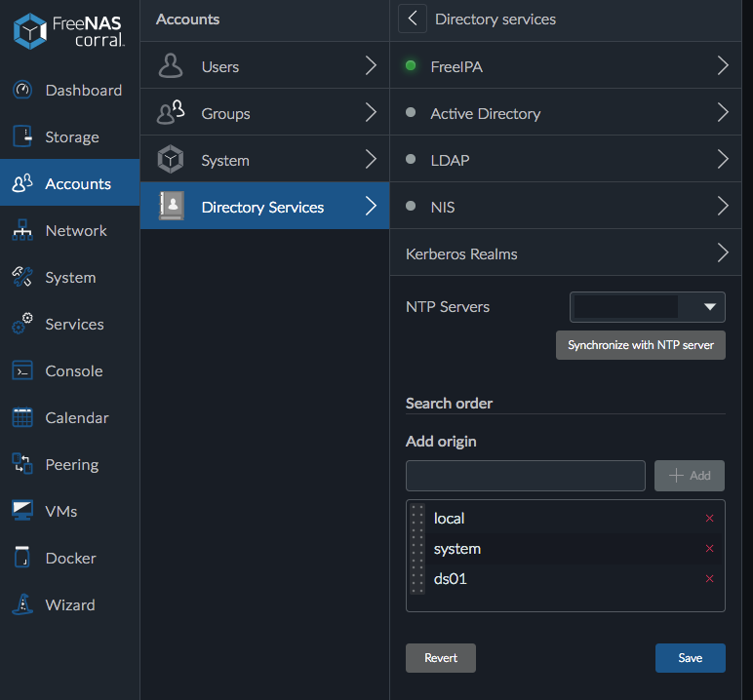Click the Directory Services address book icon

point(171,206)
